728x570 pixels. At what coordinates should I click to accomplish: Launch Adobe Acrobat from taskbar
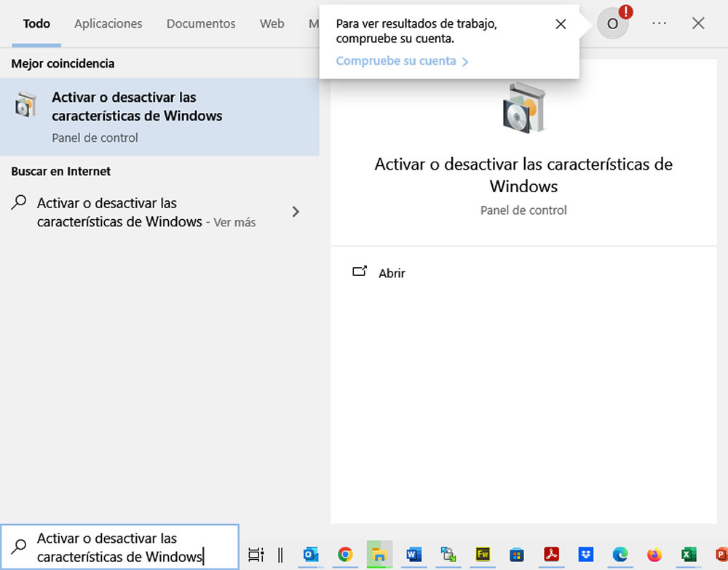coord(551,555)
